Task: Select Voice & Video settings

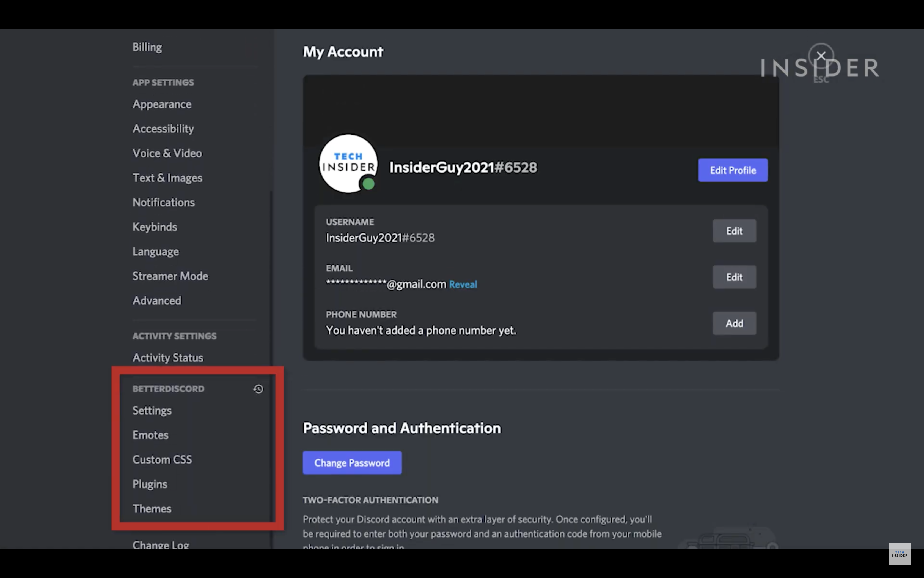Action: pyautogui.click(x=167, y=153)
